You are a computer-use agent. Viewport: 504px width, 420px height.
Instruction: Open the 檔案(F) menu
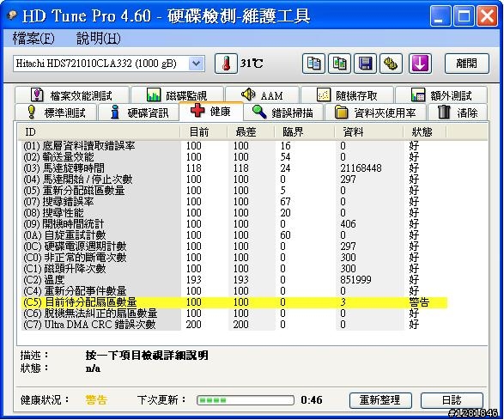coord(33,39)
